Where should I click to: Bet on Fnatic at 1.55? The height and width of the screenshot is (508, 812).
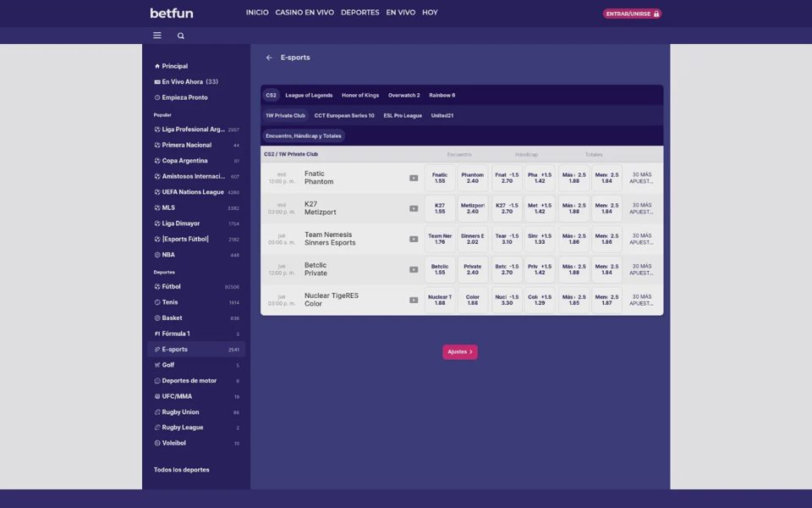click(440, 179)
